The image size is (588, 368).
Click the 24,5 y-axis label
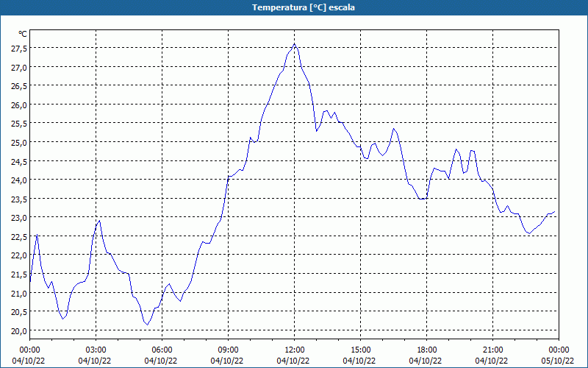(x=19, y=162)
